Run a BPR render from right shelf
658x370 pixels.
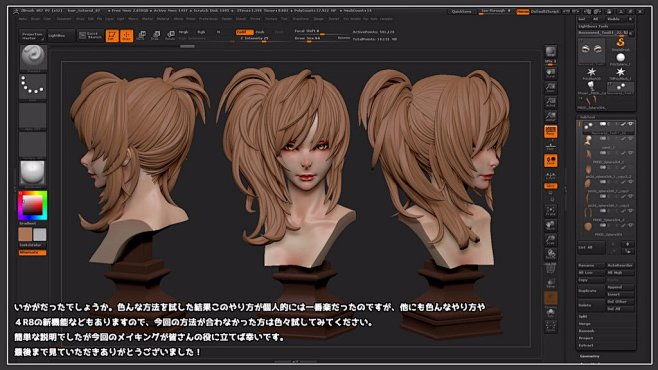pyautogui.click(x=551, y=52)
